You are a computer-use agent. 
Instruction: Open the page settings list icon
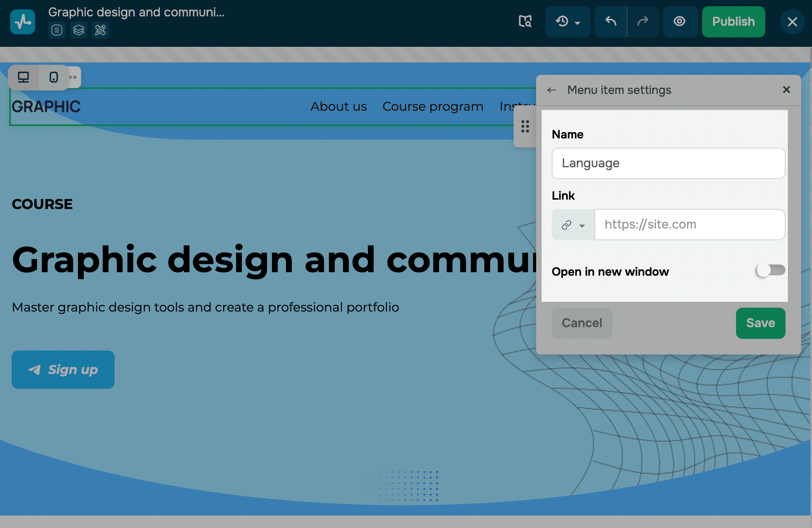(x=57, y=30)
